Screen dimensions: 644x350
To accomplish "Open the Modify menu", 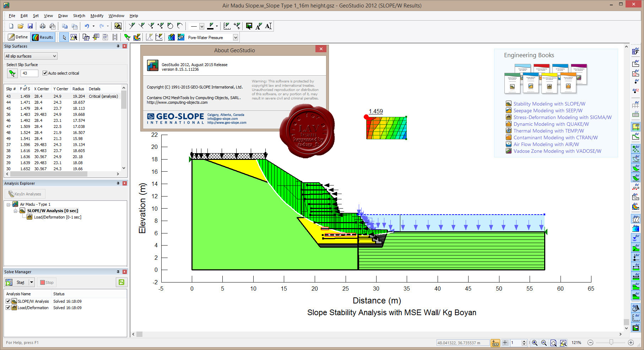I will tap(97, 16).
